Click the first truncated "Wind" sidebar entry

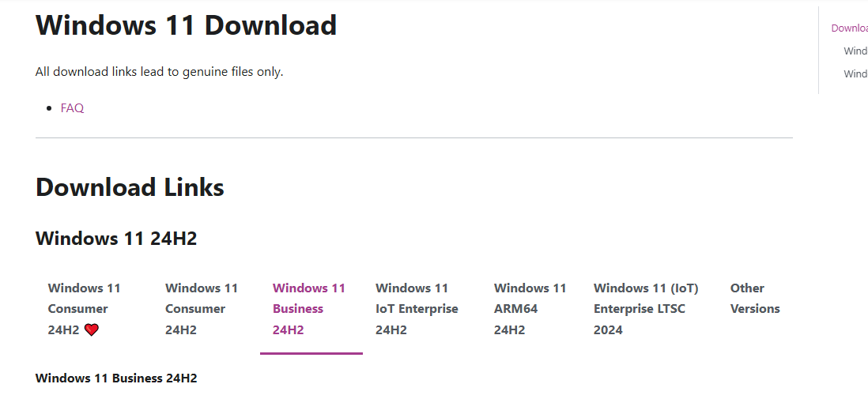point(855,51)
